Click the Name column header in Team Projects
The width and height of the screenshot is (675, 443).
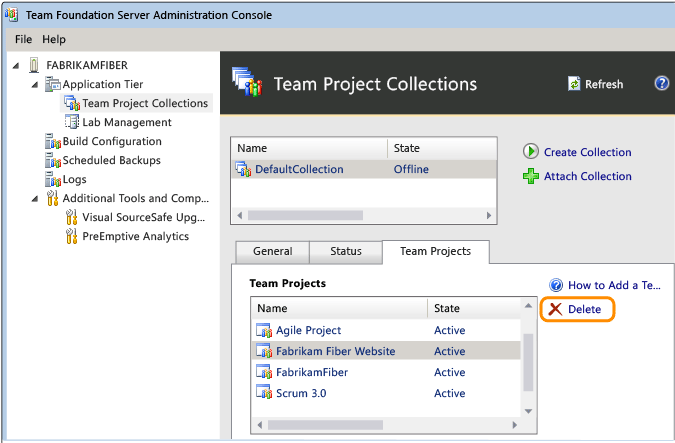339,308
